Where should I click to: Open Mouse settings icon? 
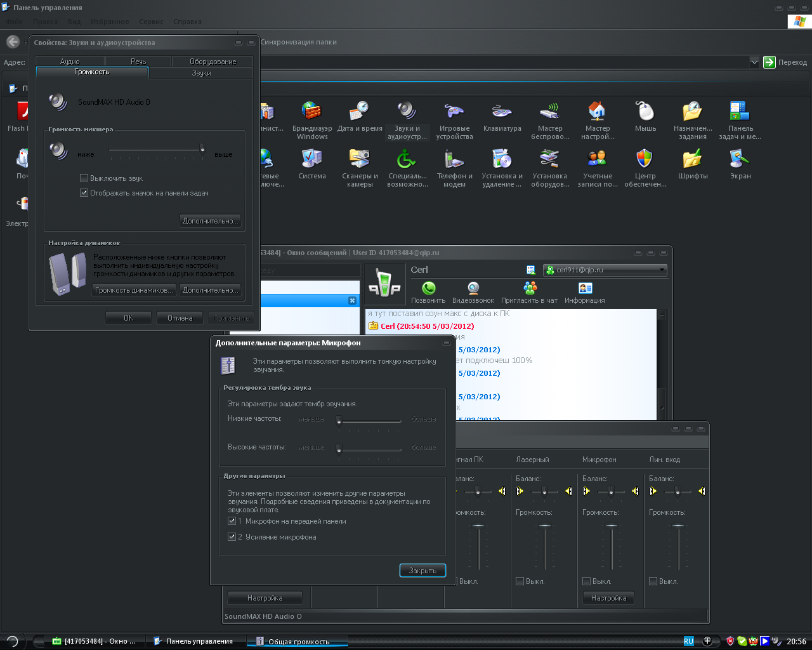(645, 116)
